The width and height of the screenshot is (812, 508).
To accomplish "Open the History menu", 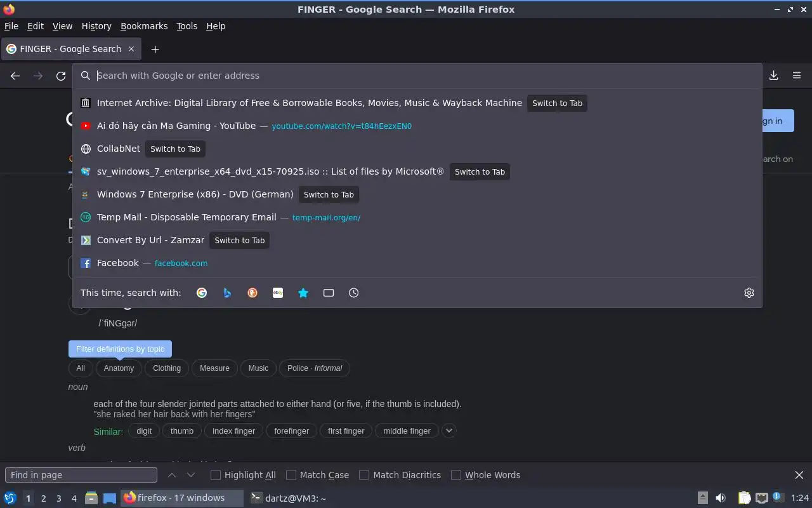I will point(96,26).
